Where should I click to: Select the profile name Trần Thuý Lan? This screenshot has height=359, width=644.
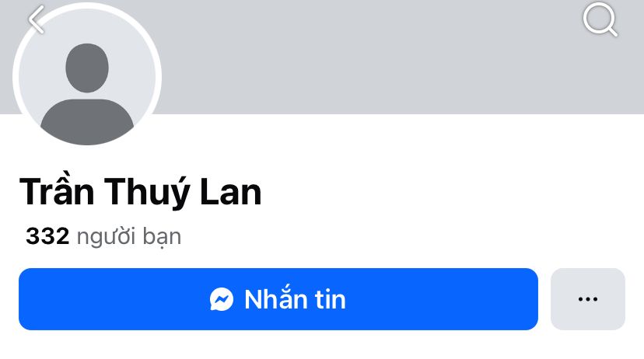point(141,193)
